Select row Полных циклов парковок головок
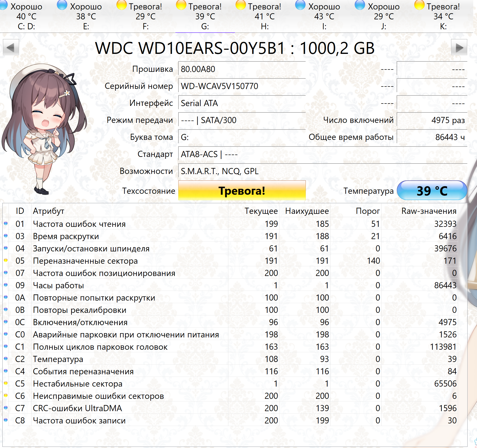This screenshot has height=448, width=477. click(230, 347)
